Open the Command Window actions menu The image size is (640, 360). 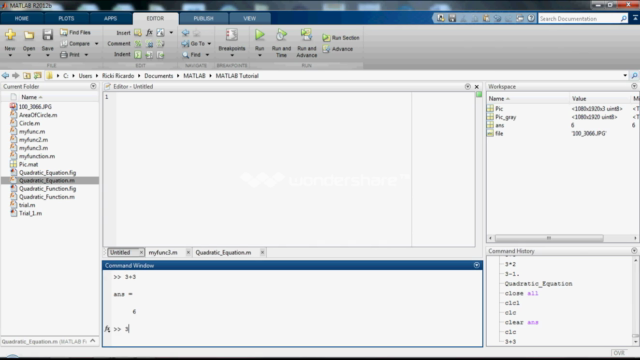[476, 265]
